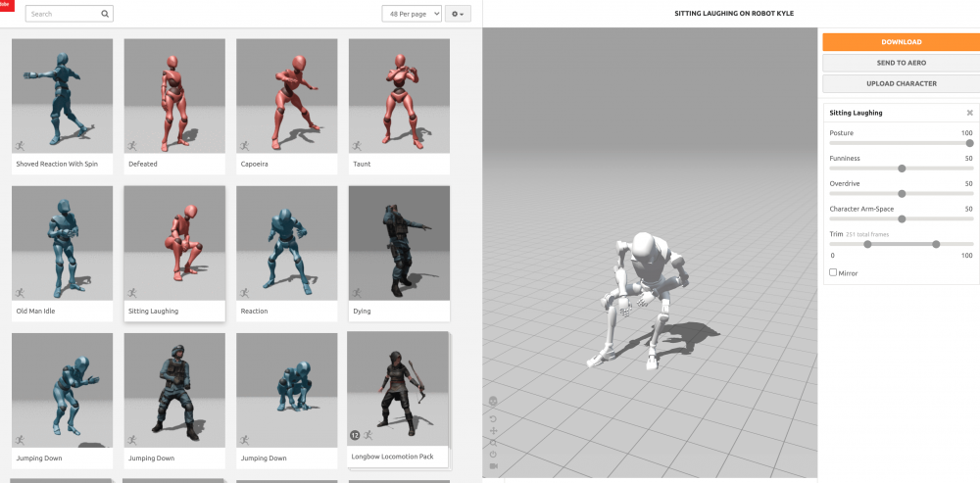The image size is (980, 483).
Task: Select the Dying animation thumbnail
Action: pos(400,243)
